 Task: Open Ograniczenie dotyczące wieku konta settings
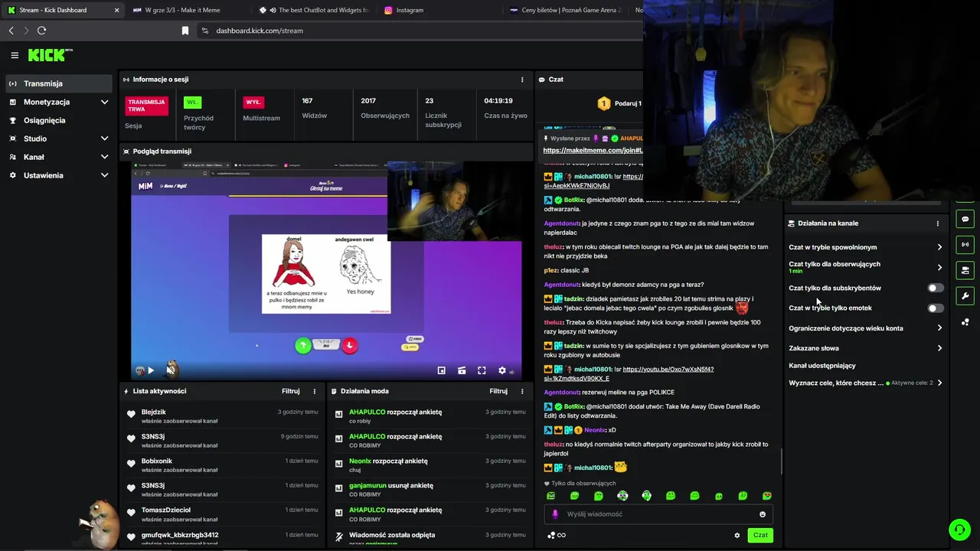[865, 328]
